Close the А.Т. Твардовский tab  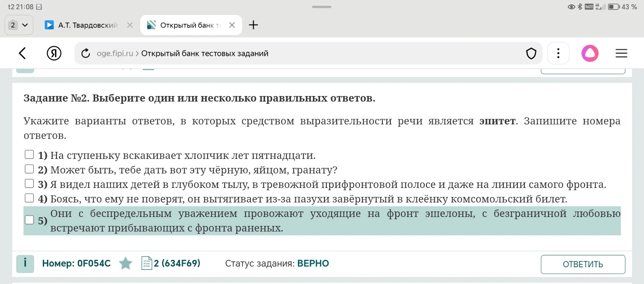[x=130, y=25]
